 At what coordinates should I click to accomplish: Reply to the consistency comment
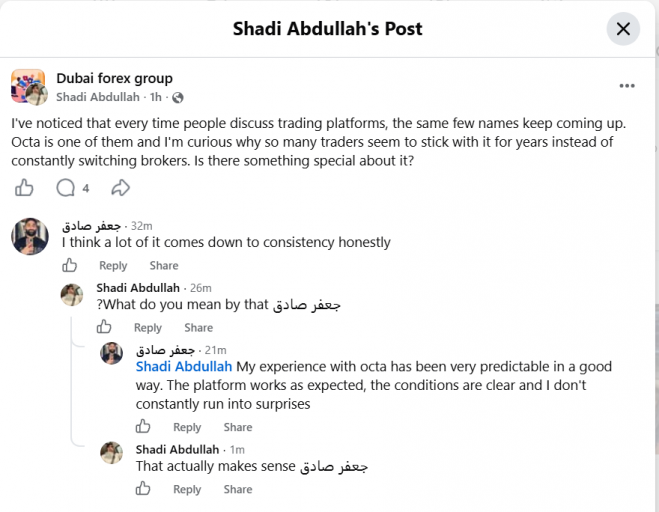tap(113, 266)
